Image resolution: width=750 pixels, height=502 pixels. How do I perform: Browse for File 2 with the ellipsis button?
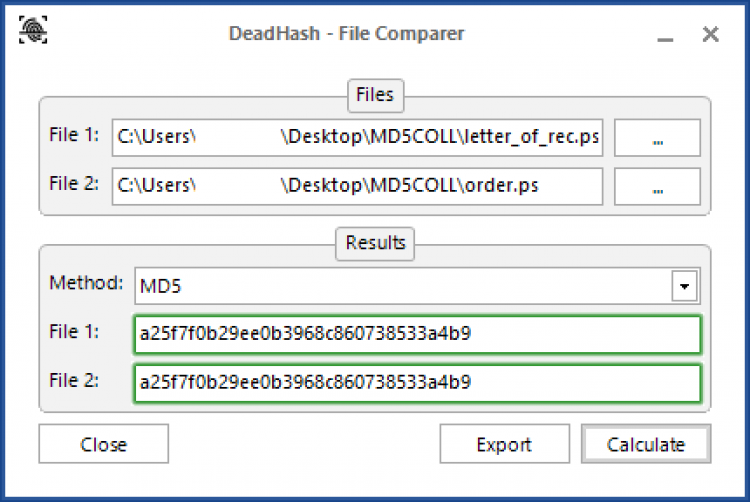[x=657, y=186]
